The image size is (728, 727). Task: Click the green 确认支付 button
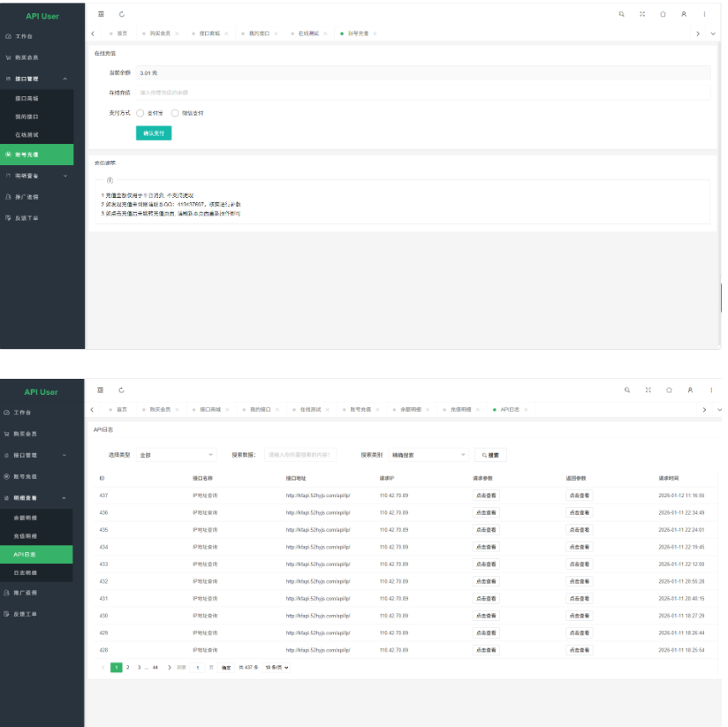[154, 133]
